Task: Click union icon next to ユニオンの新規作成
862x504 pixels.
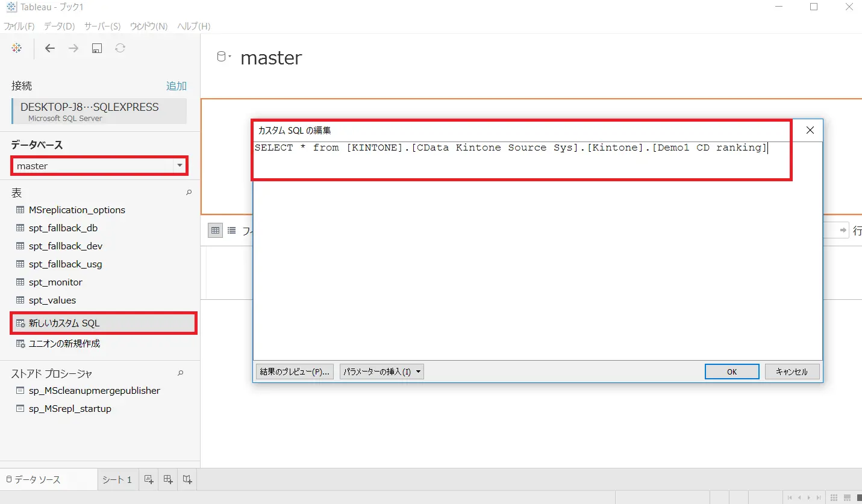Action: [x=20, y=344]
